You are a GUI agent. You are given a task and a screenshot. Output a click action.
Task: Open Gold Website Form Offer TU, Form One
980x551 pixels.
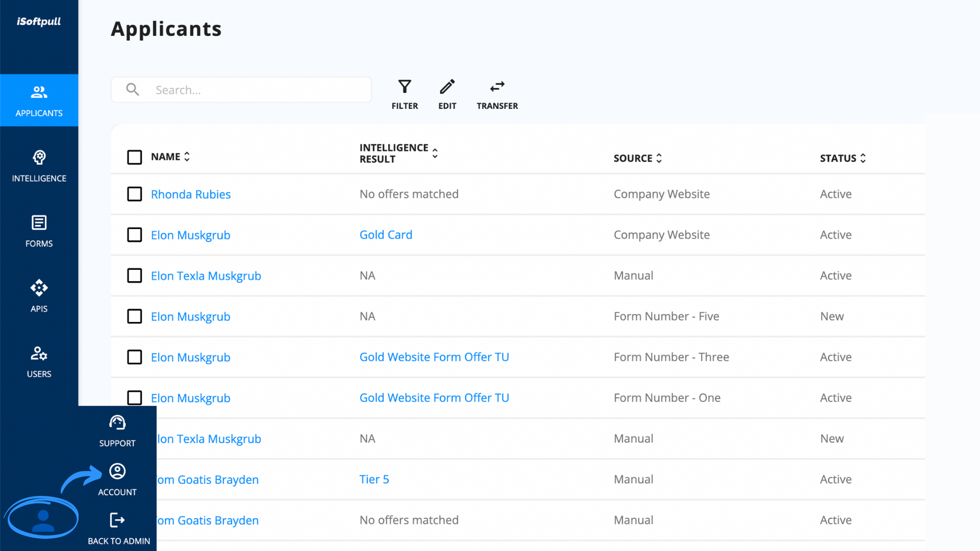(434, 397)
